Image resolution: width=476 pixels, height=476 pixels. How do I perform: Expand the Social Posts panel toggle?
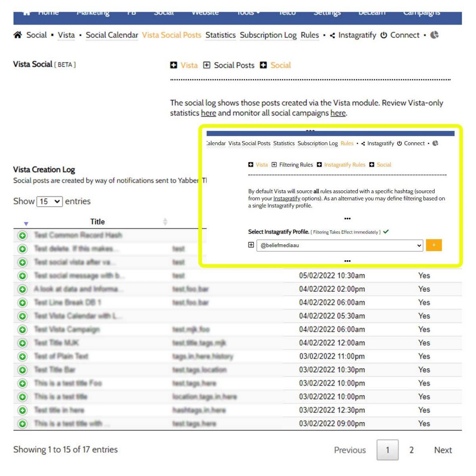(x=207, y=65)
